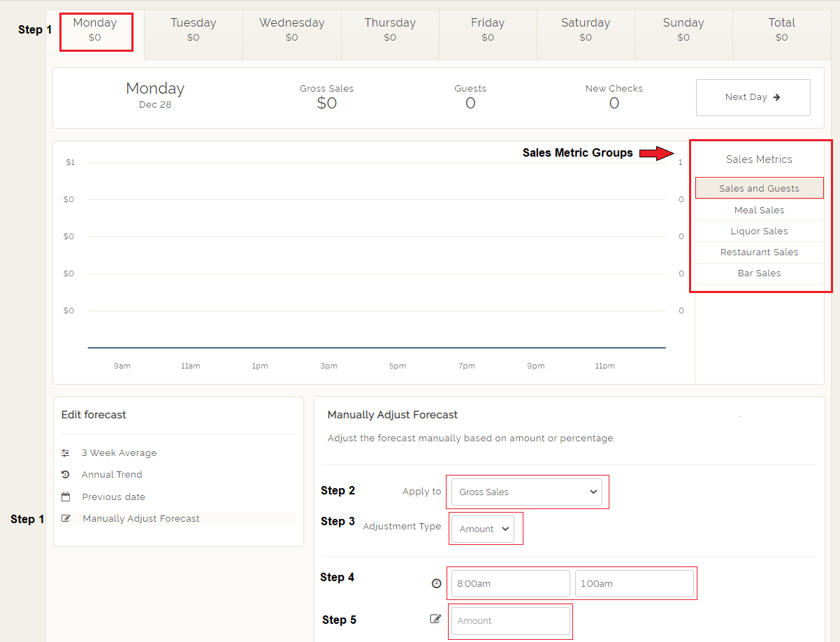Click the 8:00am start time field
The image size is (840, 642).
pos(510,583)
